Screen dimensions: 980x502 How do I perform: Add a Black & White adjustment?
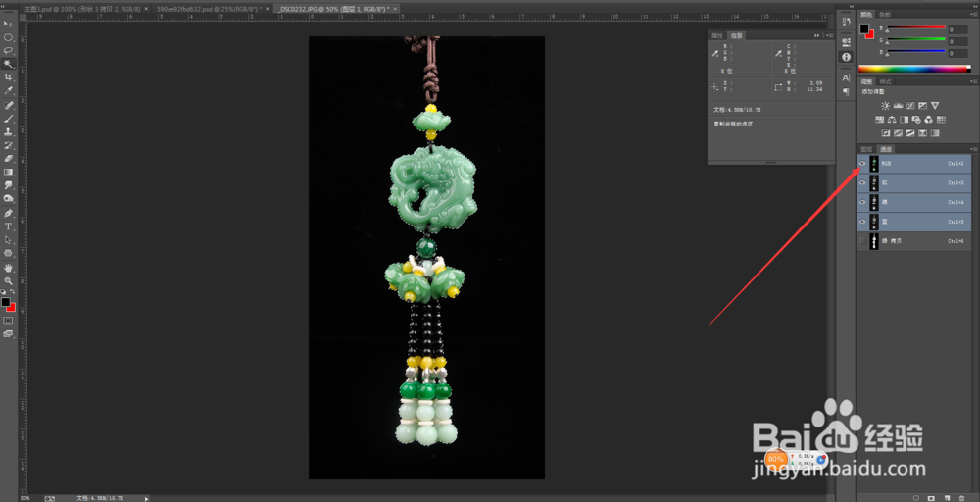coord(904,120)
